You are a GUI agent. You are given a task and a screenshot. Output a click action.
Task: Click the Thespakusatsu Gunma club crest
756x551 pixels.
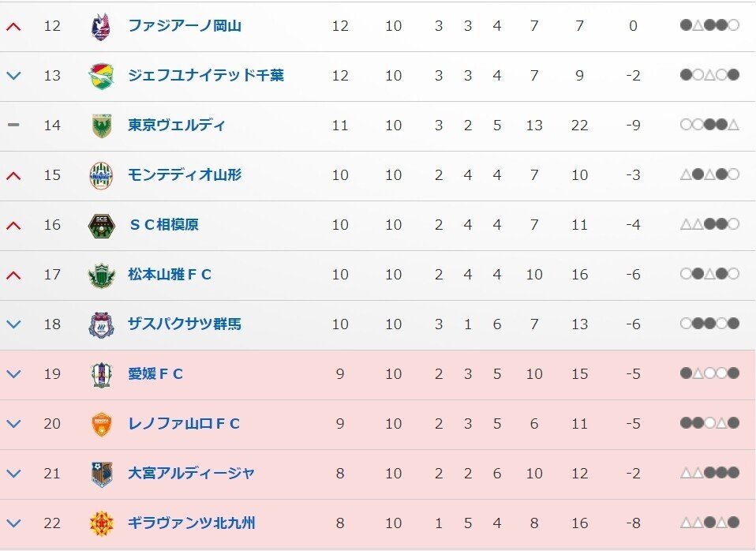click(101, 324)
